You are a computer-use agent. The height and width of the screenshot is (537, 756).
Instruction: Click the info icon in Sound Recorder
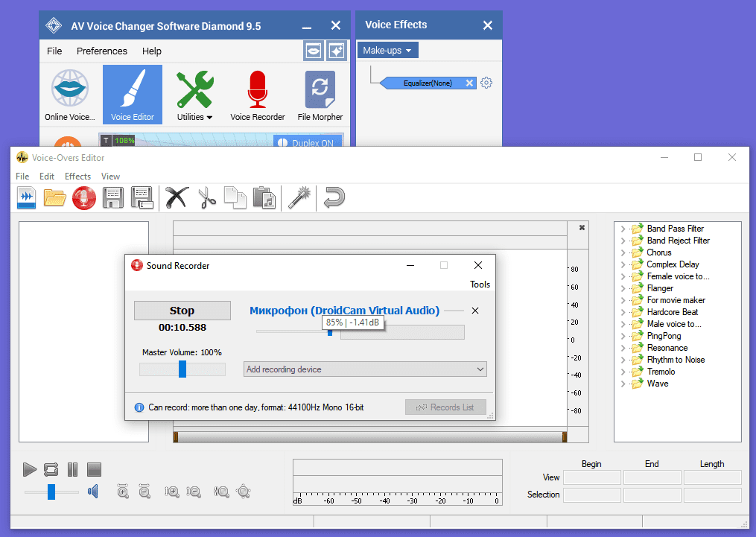139,407
